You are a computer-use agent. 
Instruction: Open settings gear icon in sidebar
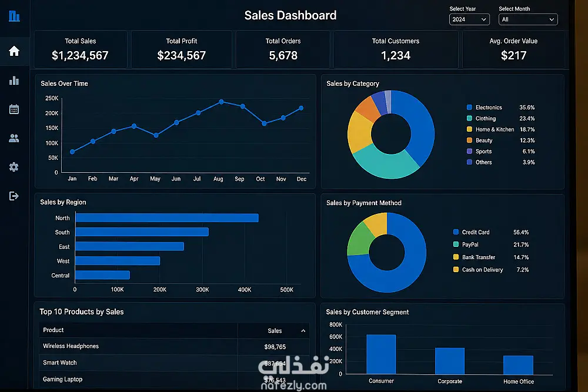14,167
